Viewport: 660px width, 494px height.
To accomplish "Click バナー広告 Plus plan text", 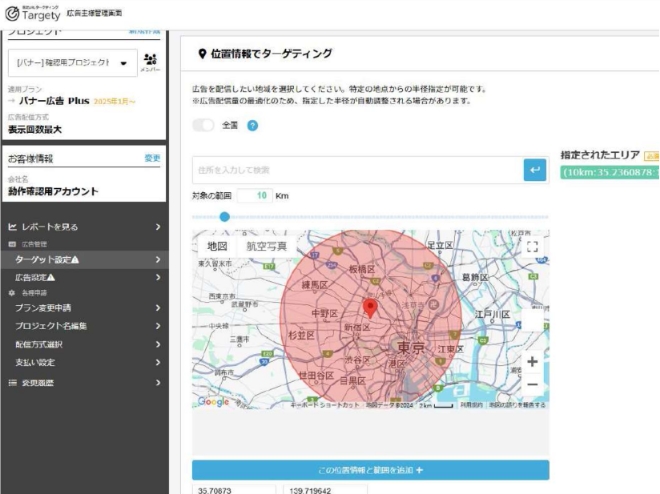I will click(x=54, y=101).
